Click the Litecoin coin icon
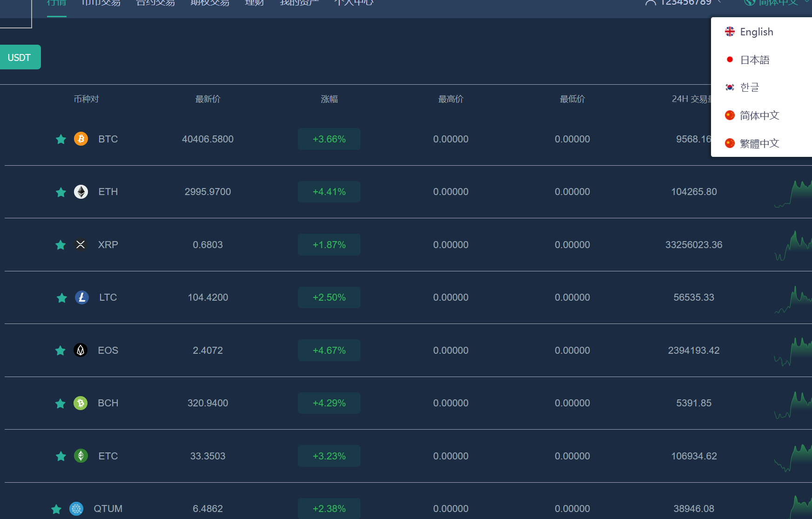Image resolution: width=812 pixels, height=519 pixels. click(x=82, y=297)
